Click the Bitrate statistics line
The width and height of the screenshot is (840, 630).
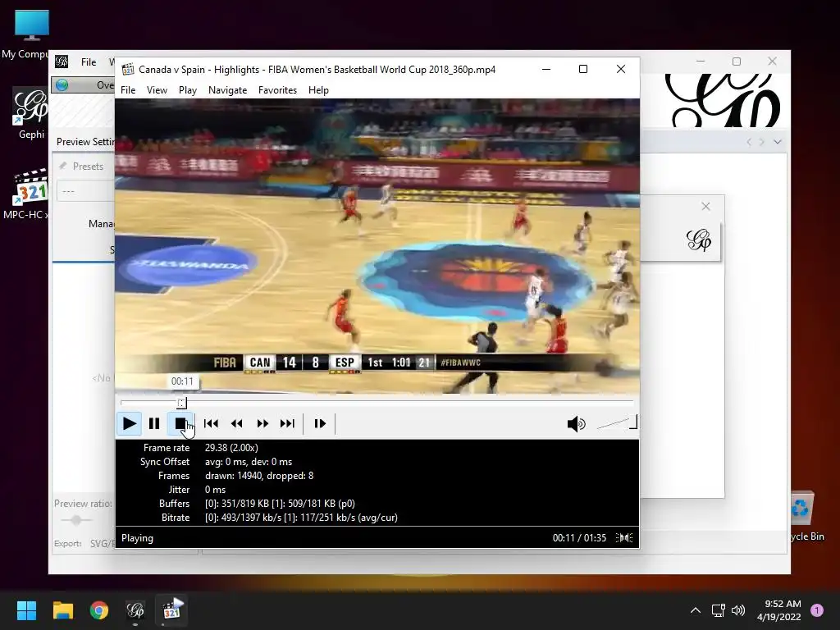coord(301,518)
